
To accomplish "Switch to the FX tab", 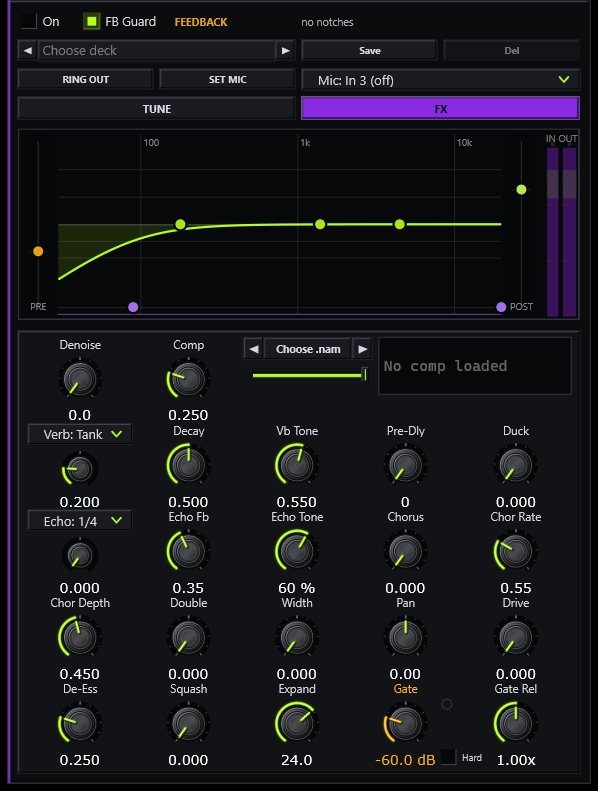I will tap(440, 108).
